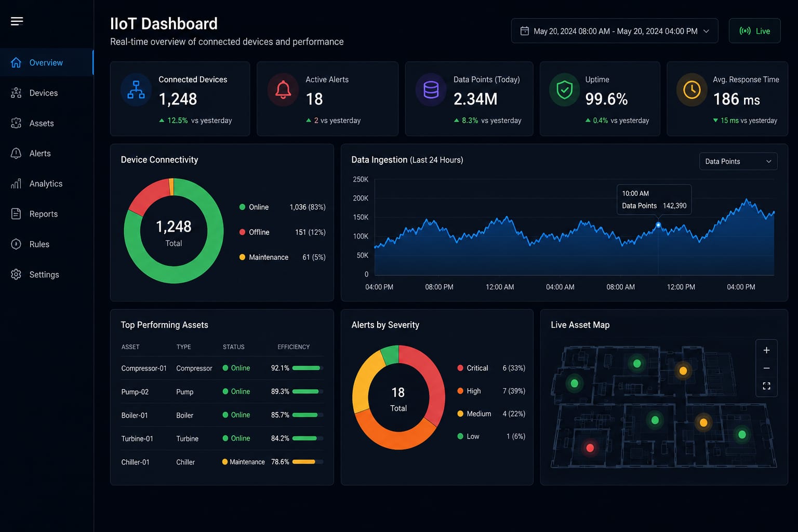Viewport: 798px width, 532px height.
Task: Open the Data Points chart dropdown
Action: (738, 162)
